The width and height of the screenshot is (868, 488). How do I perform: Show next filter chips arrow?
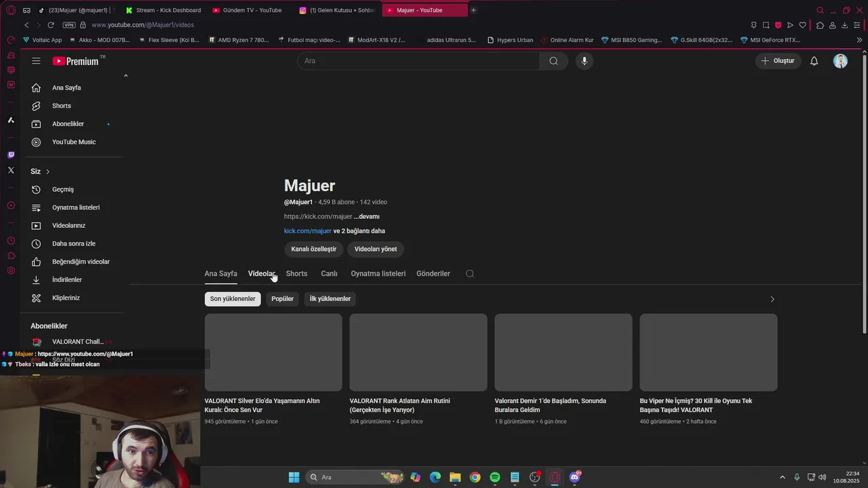772,299
